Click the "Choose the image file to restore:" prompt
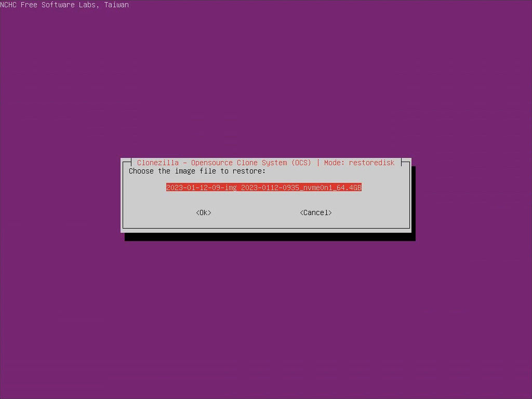 (x=197, y=171)
